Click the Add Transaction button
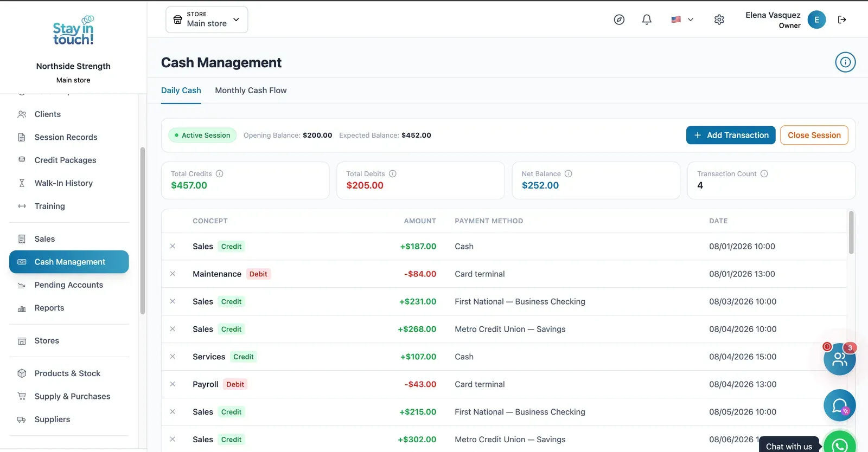Screen dimensions: 868x452 point(731,135)
